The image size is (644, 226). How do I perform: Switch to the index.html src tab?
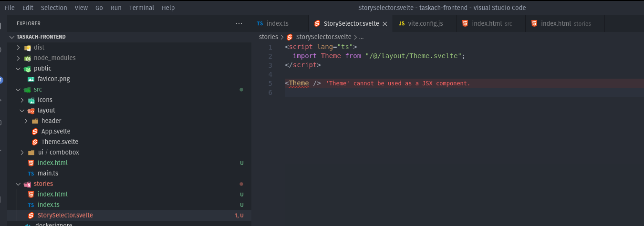pyautogui.click(x=491, y=23)
